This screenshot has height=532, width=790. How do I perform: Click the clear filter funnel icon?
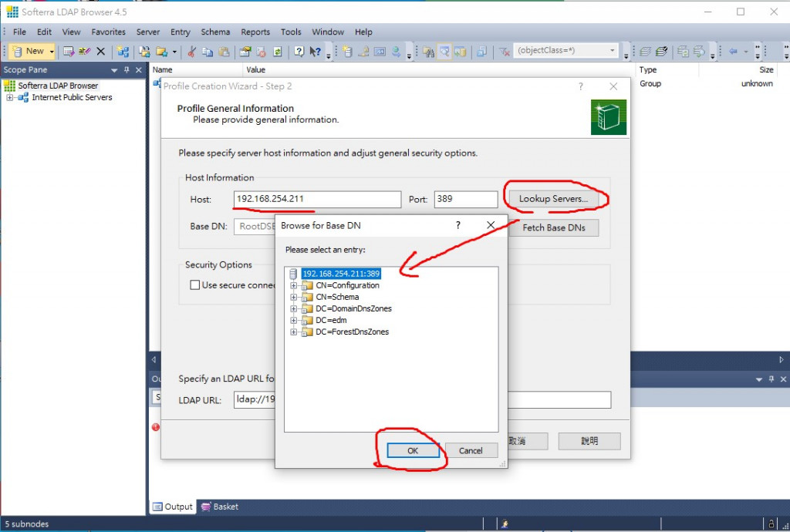504,52
